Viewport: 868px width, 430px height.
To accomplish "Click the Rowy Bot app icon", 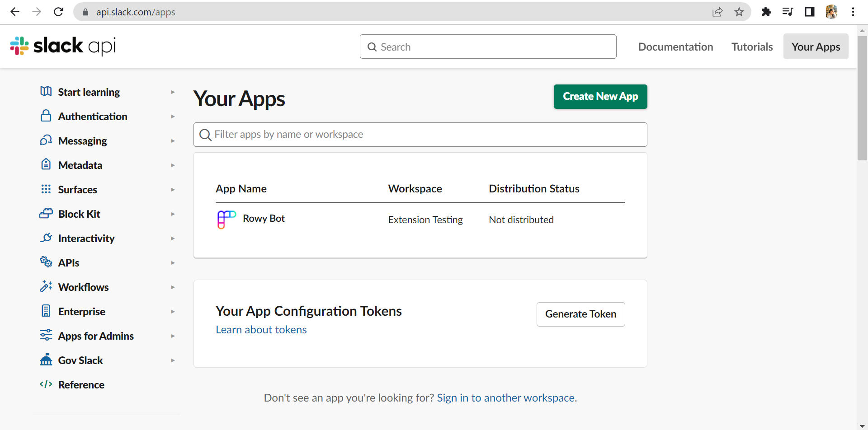I will [x=226, y=220].
